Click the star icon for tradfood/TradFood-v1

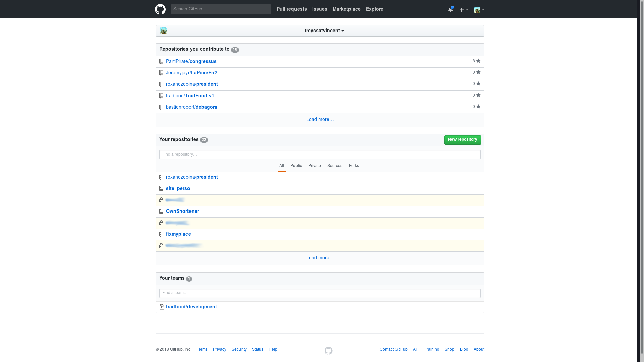coord(478,95)
